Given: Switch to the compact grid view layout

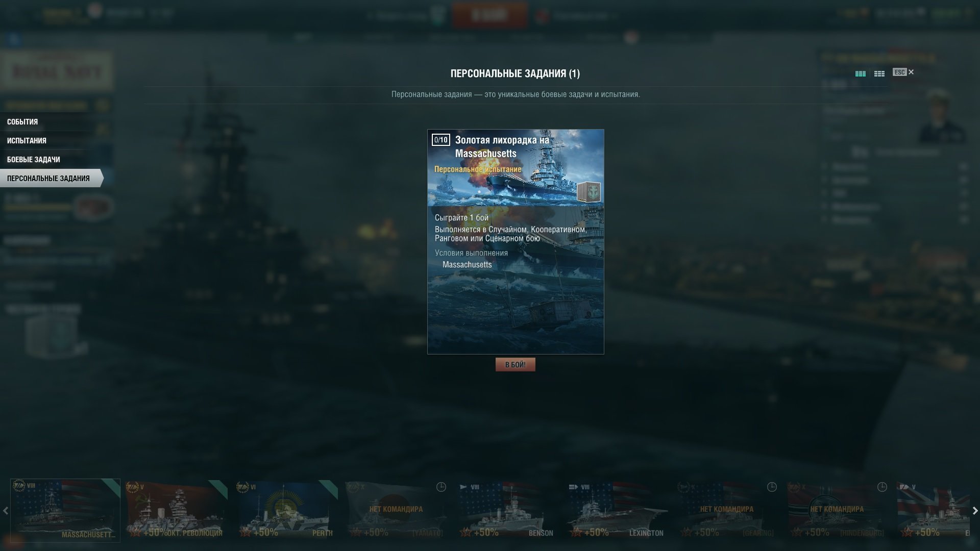Looking at the screenshot, I should (x=879, y=74).
